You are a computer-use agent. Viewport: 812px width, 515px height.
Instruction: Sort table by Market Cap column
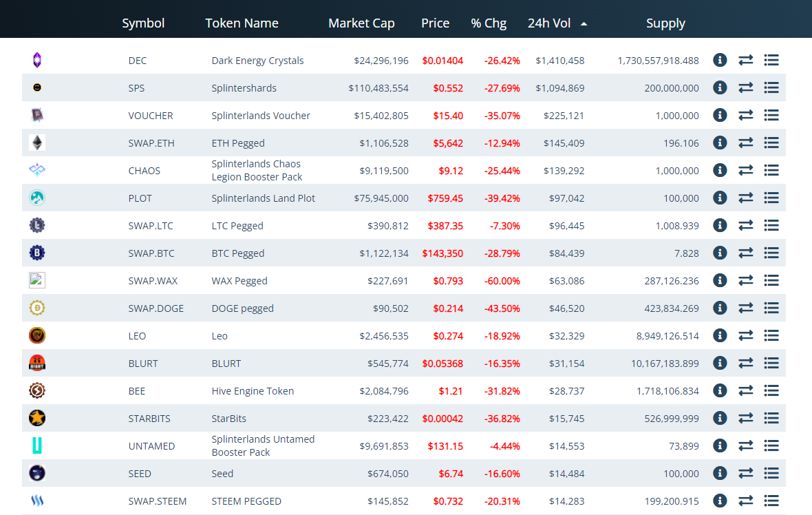click(361, 23)
